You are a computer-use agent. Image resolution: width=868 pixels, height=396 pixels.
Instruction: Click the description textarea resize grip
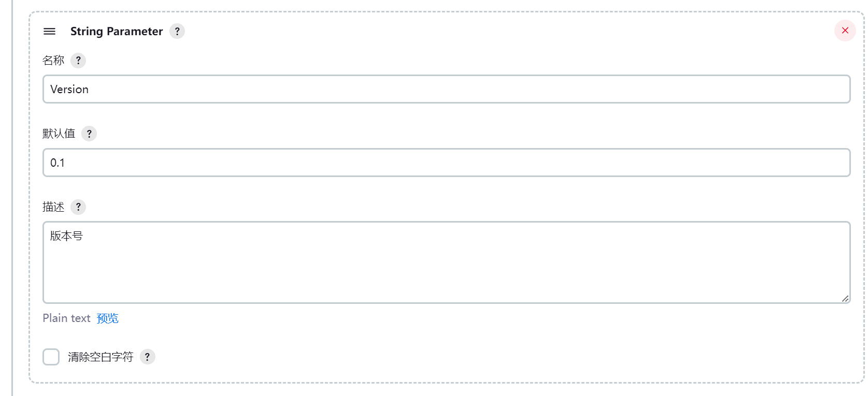coord(845,298)
